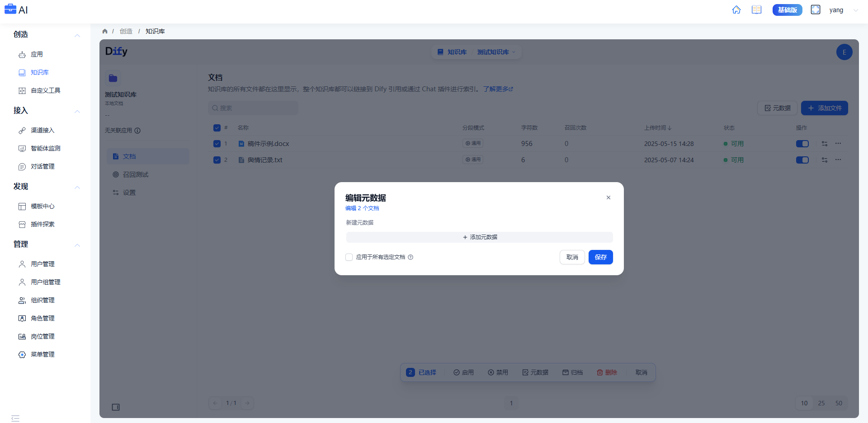Image resolution: width=868 pixels, height=423 pixels.
Task: Click info icon next to 无关联应用
Action: [137, 131]
